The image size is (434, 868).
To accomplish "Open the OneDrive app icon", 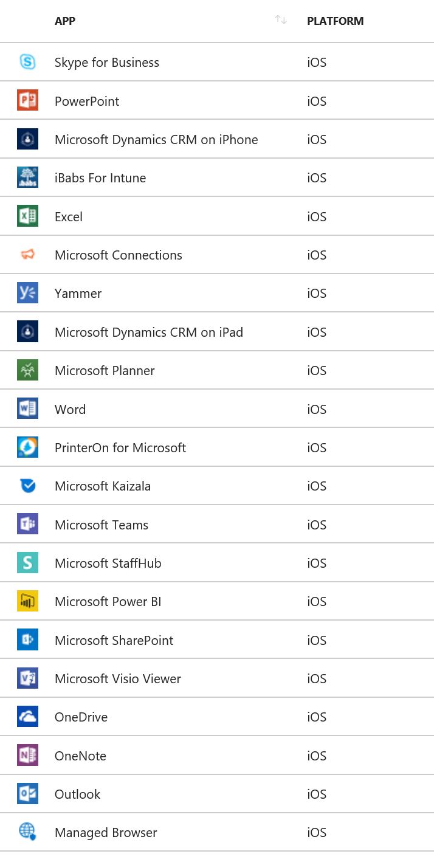I will 27,717.
